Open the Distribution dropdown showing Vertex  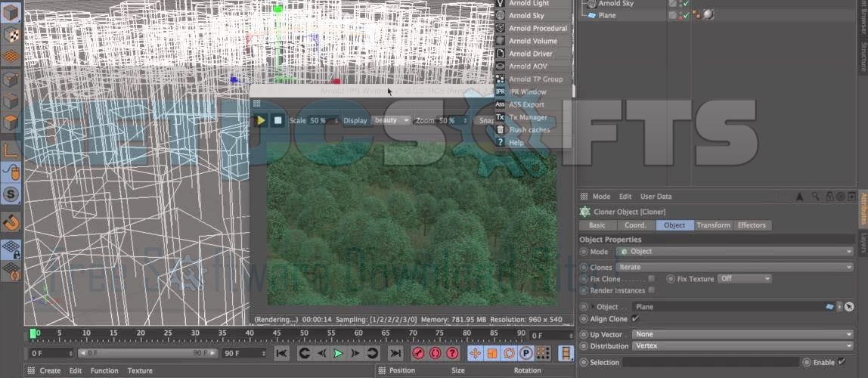(x=743, y=346)
